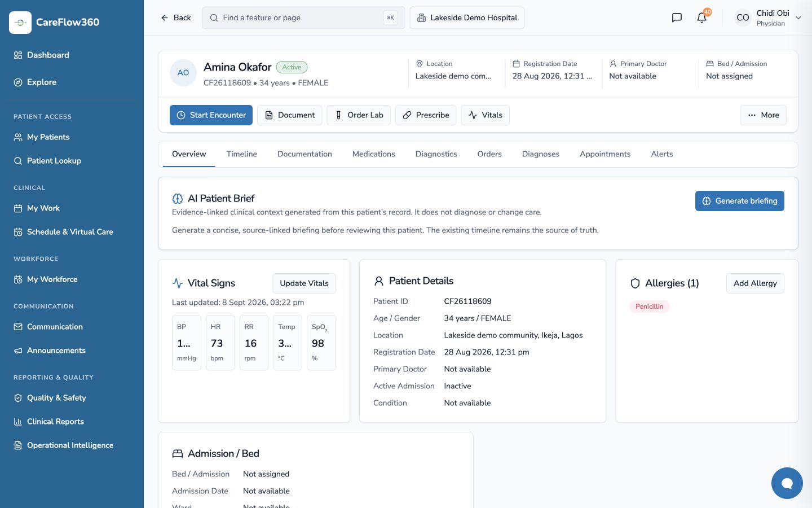Open the floating chat bubble widget
Image resolution: width=812 pixels, height=508 pixels.
click(x=787, y=483)
